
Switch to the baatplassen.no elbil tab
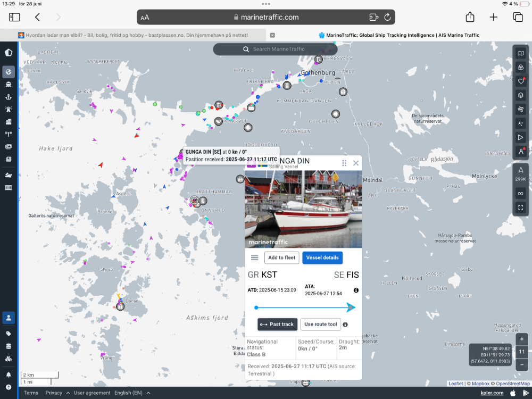133,35
